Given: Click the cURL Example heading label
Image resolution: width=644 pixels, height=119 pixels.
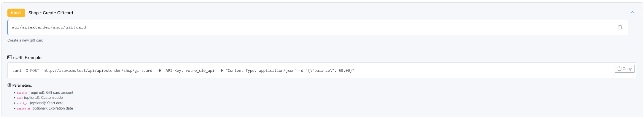Looking at the screenshot, I should click(x=28, y=58).
